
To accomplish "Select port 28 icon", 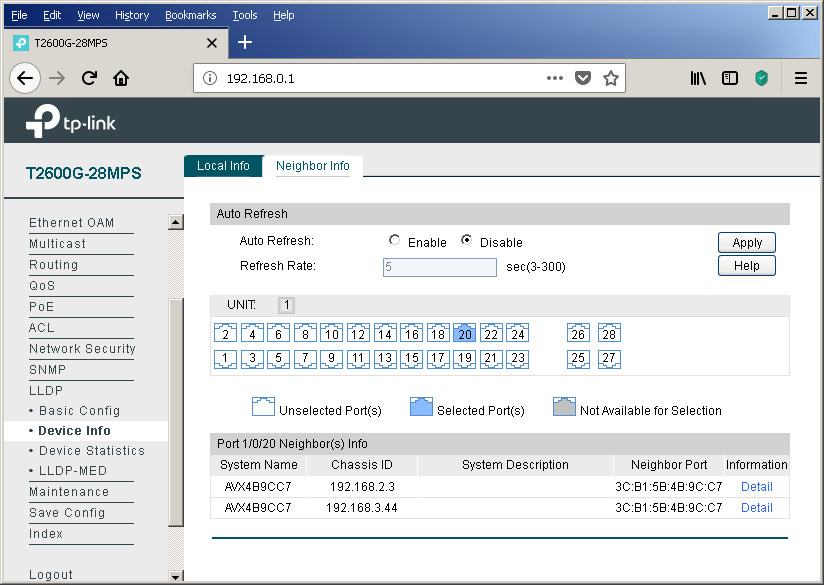I will tap(609, 333).
